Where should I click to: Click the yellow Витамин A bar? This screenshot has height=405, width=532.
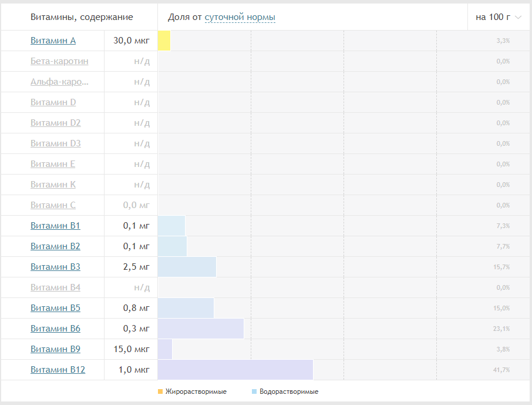tap(164, 41)
